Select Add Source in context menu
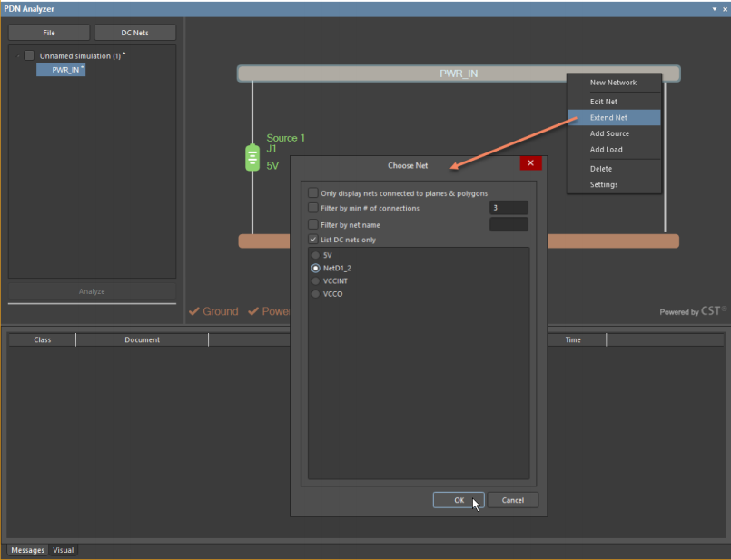Viewport: 731px width, 560px height. 614,133
